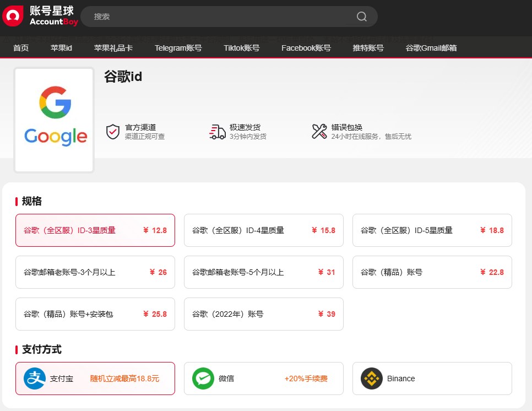Click the +20%手续费 fee text
532x411 pixels.
click(x=306, y=378)
